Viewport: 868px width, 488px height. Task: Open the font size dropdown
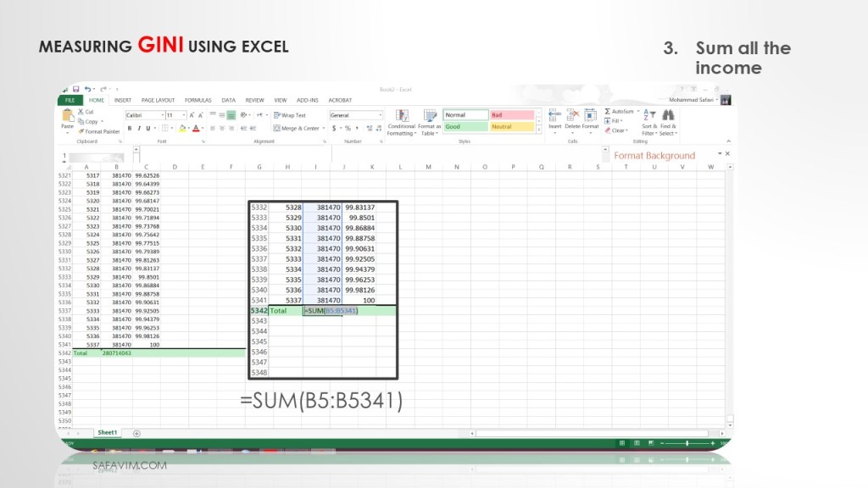click(175, 115)
